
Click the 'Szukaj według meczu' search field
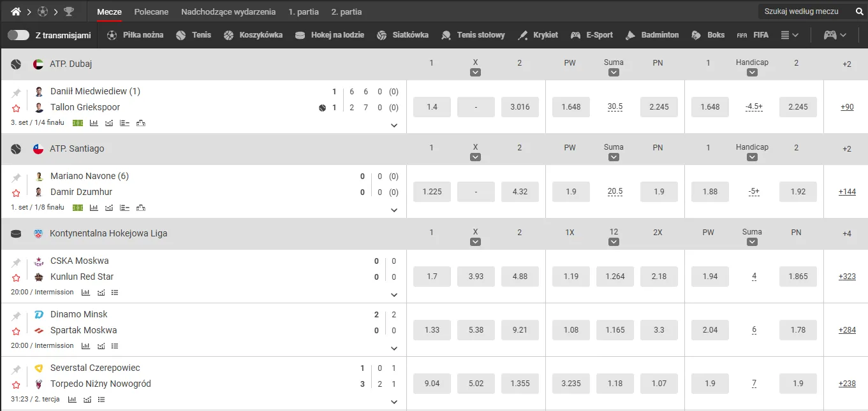[804, 11]
